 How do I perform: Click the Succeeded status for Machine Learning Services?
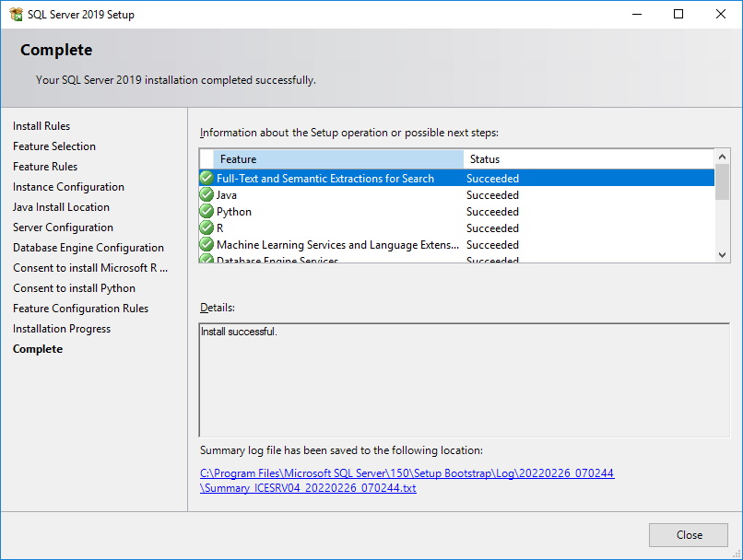click(x=492, y=245)
